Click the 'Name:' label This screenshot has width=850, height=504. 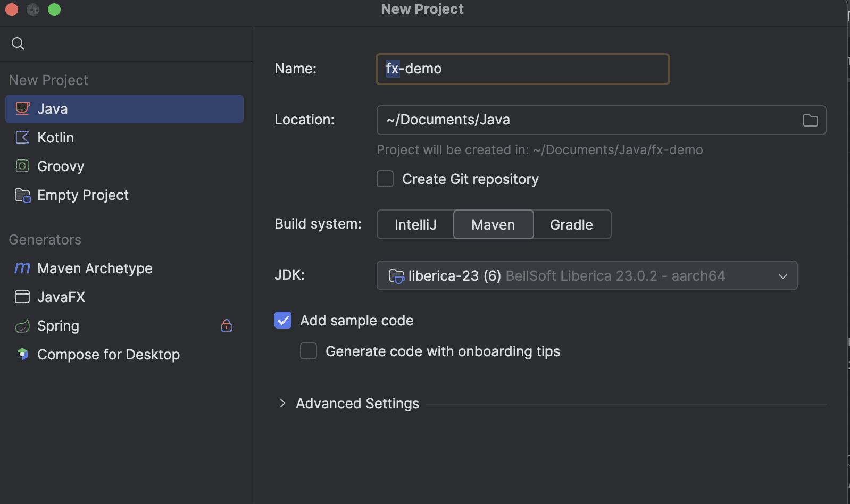(296, 69)
